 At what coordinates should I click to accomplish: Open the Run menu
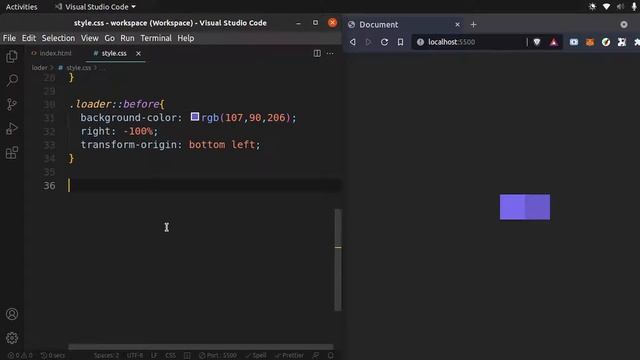127,38
